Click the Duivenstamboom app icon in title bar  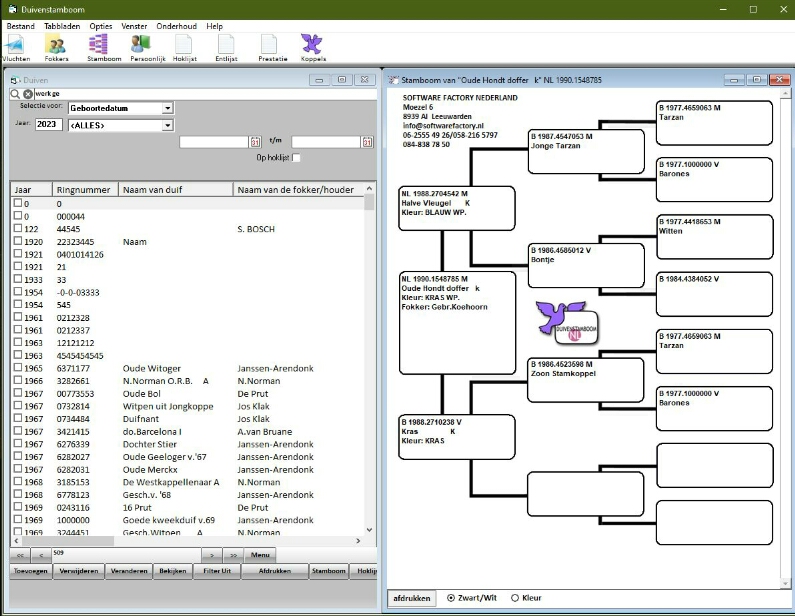[12, 9]
